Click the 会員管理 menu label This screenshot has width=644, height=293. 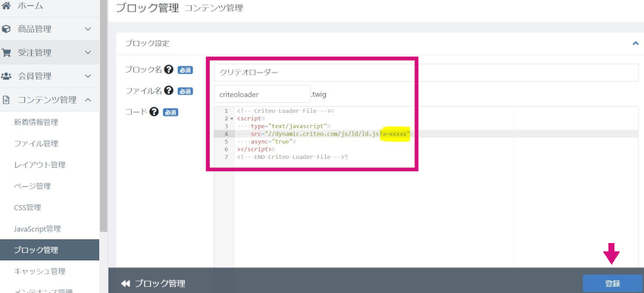coord(35,76)
